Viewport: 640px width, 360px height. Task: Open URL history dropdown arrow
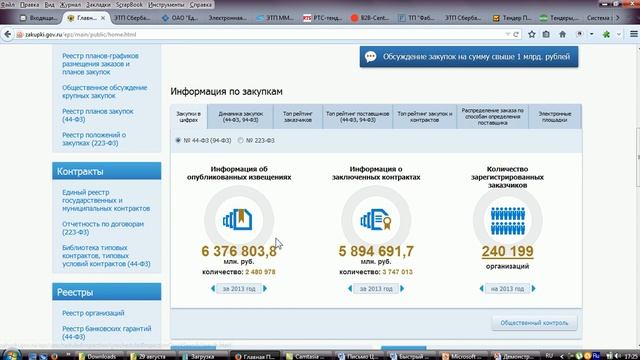click(x=508, y=35)
